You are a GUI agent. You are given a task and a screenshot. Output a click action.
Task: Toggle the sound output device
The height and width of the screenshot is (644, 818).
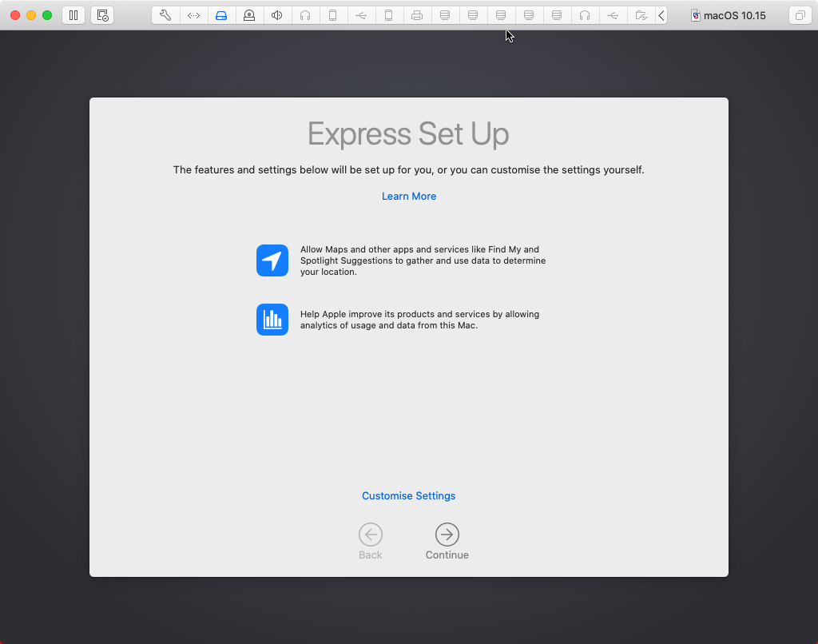277,15
